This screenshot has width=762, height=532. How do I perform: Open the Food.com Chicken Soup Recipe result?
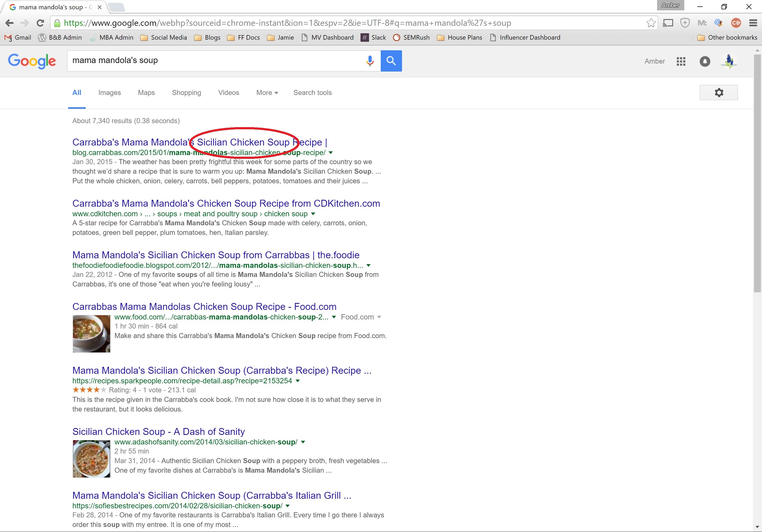point(204,306)
